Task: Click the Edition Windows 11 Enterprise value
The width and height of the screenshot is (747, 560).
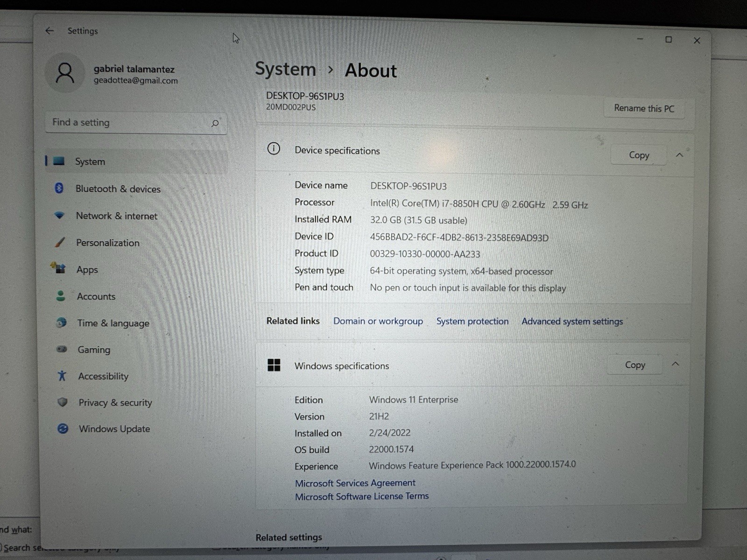Action: [414, 399]
